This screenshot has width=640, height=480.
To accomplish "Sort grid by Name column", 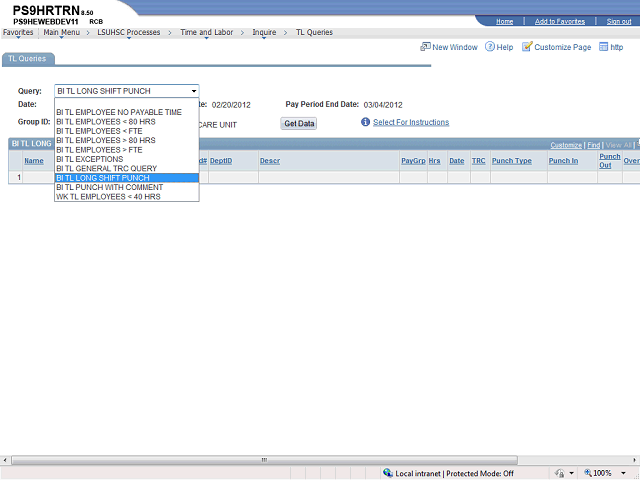I will click(34, 161).
